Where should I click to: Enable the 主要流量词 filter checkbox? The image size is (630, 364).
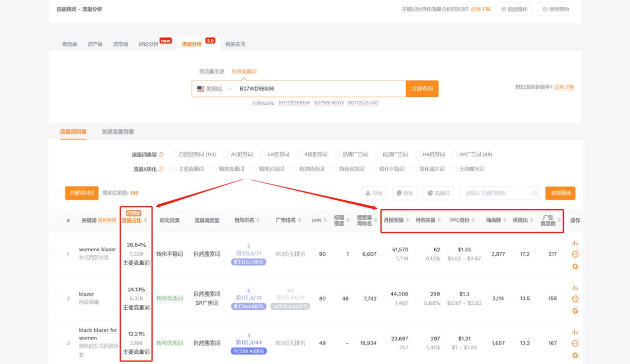click(173, 169)
